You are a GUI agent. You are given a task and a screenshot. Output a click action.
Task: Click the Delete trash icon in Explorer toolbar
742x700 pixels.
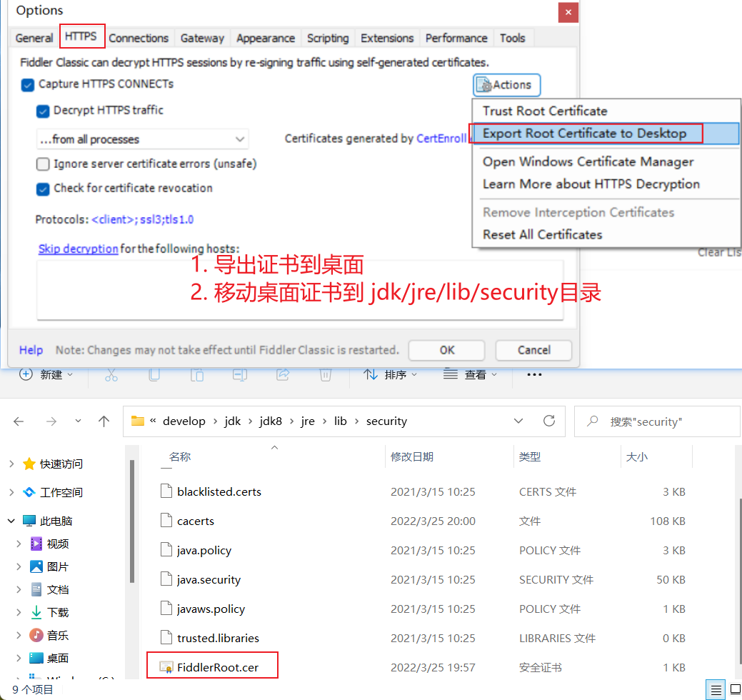coord(325,375)
